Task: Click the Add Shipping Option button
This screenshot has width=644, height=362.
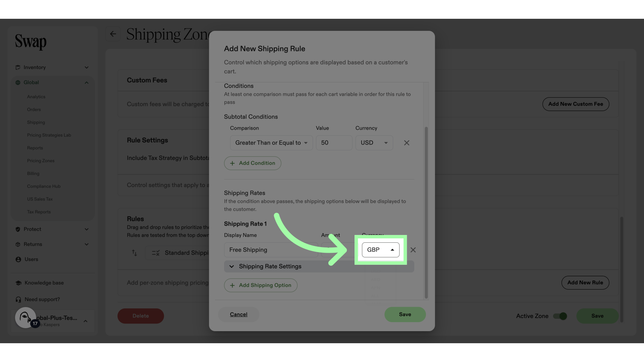Action: click(x=261, y=285)
